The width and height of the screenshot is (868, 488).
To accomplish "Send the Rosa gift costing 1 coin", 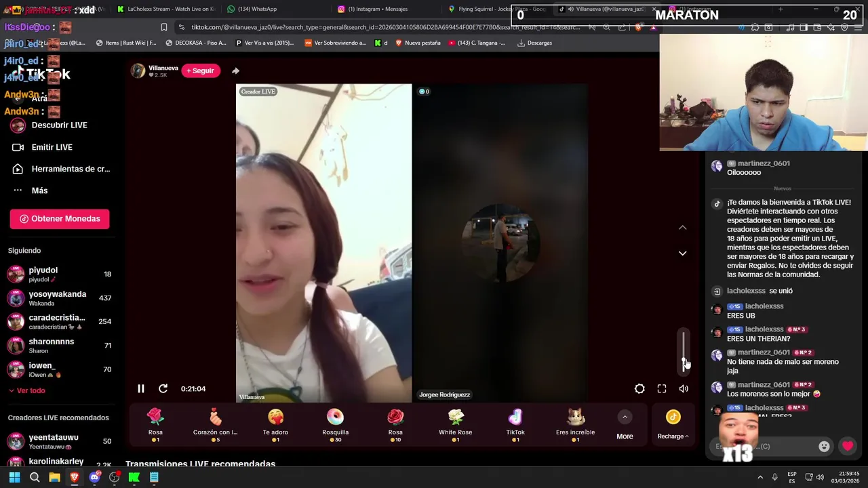I will 155,425.
